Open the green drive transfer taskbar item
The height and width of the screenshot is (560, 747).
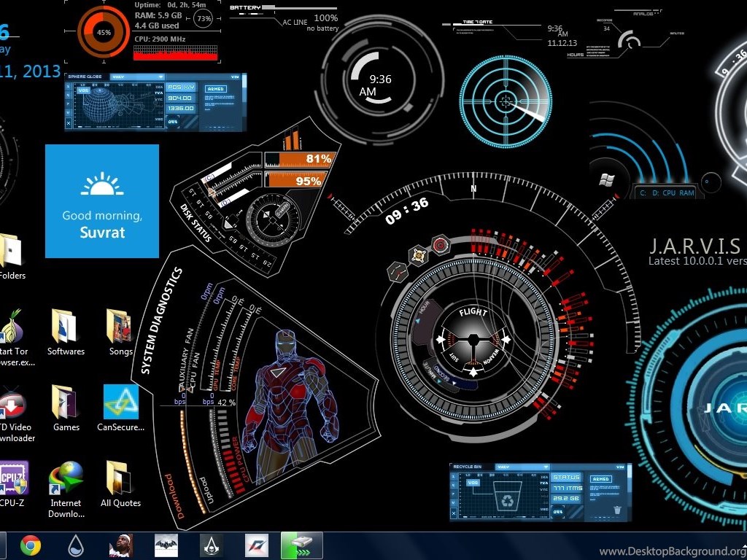pyautogui.click(x=301, y=545)
